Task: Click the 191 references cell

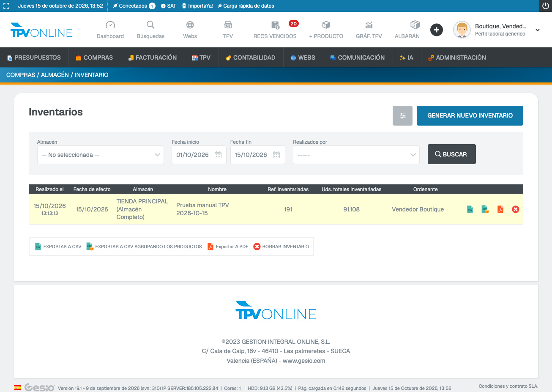Action: (288, 209)
